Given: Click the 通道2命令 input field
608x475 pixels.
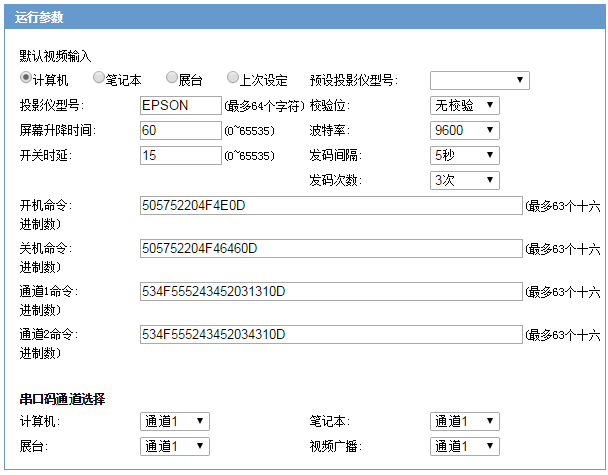Looking at the screenshot, I should 331,333.
